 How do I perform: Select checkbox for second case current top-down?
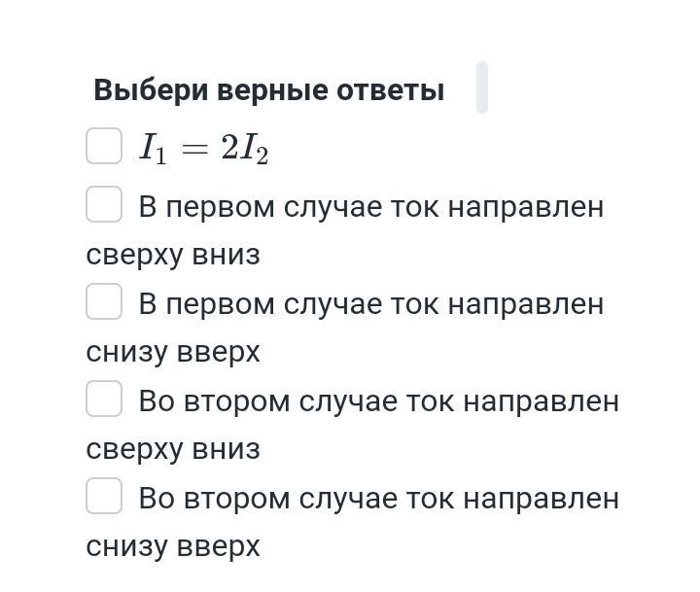(104, 399)
